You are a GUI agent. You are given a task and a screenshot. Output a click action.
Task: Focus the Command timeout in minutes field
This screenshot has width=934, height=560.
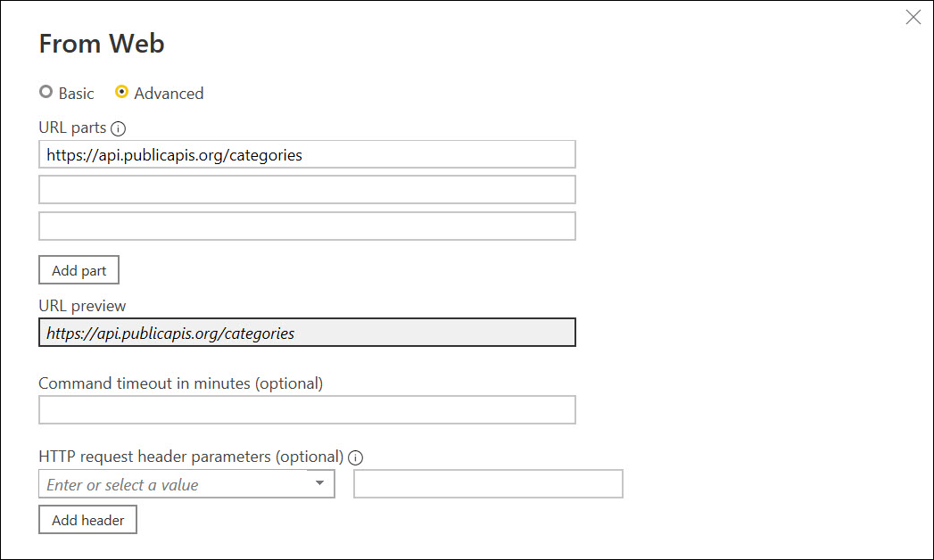click(x=307, y=410)
